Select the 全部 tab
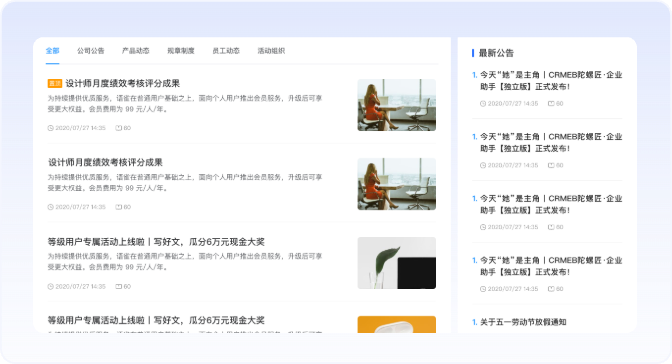The height and width of the screenshot is (364, 672). click(52, 51)
